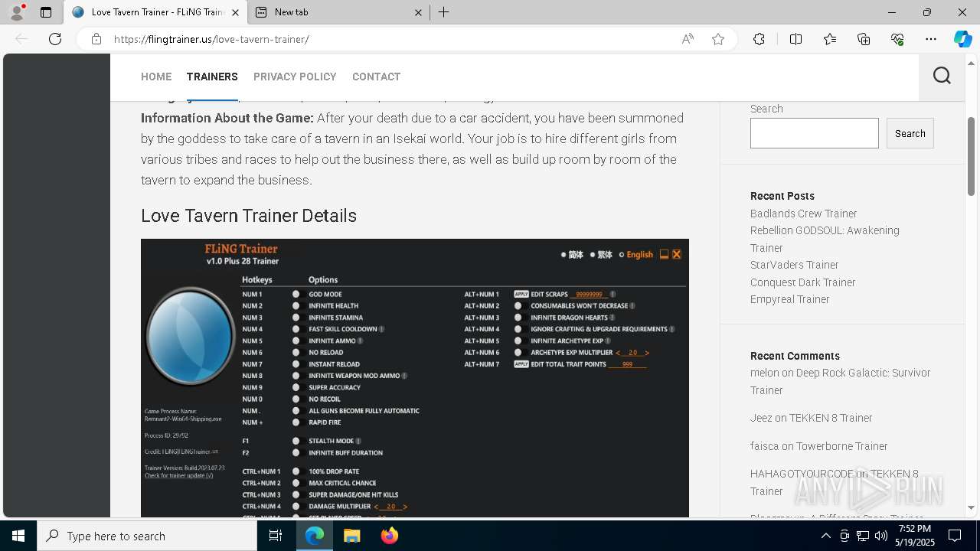980x551 pixels.
Task: Click the sidebar Search button
Action: point(910,133)
